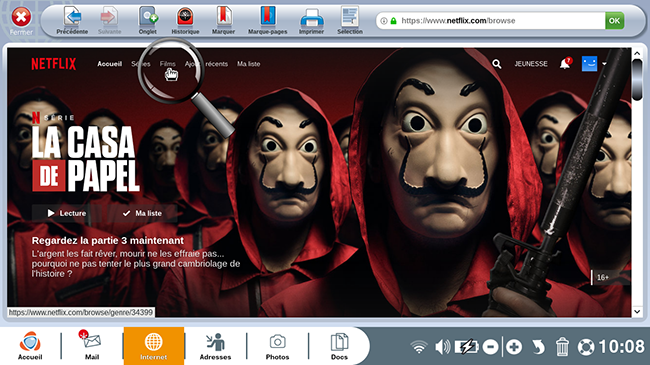Open a new Onglet tab
Viewport: 650px width, 365px height.
point(148,20)
